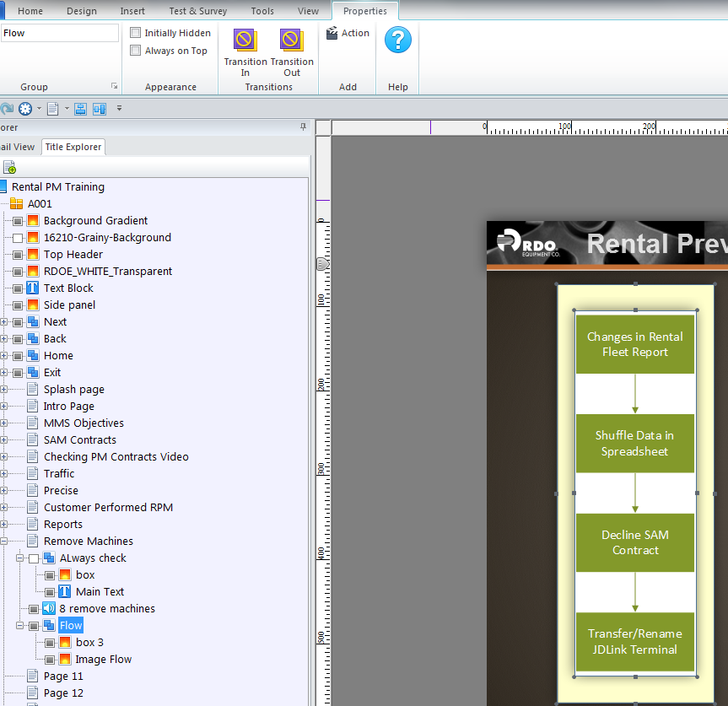Collapse the ALways check group
728x706 pixels.
click(19, 558)
